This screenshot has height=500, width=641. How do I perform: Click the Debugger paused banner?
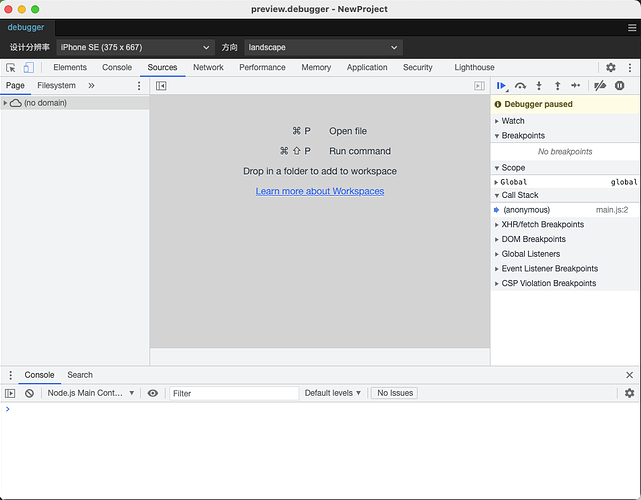(x=565, y=104)
